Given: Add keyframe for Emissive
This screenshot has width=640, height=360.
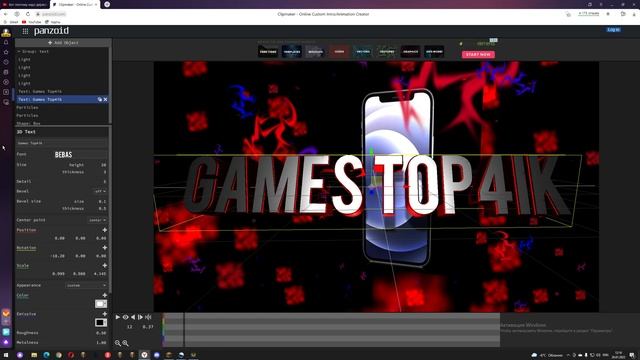Looking at the screenshot, I should click(x=104, y=314).
